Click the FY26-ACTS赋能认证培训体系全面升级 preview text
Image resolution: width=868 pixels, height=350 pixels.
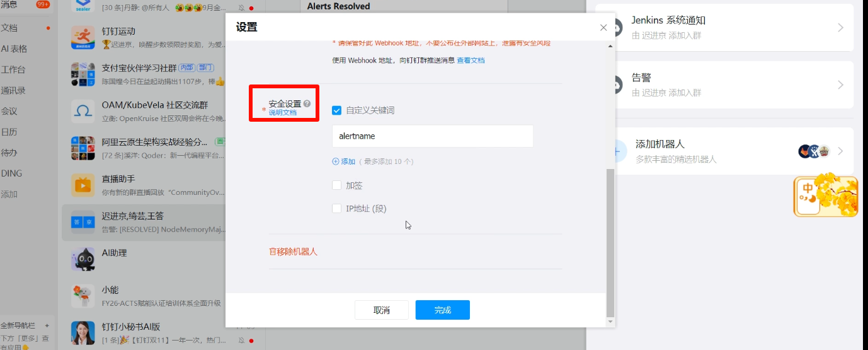pyautogui.click(x=161, y=303)
